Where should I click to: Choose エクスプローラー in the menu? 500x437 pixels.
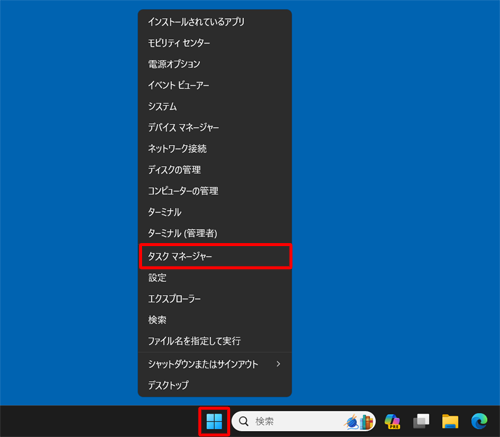pos(215,299)
